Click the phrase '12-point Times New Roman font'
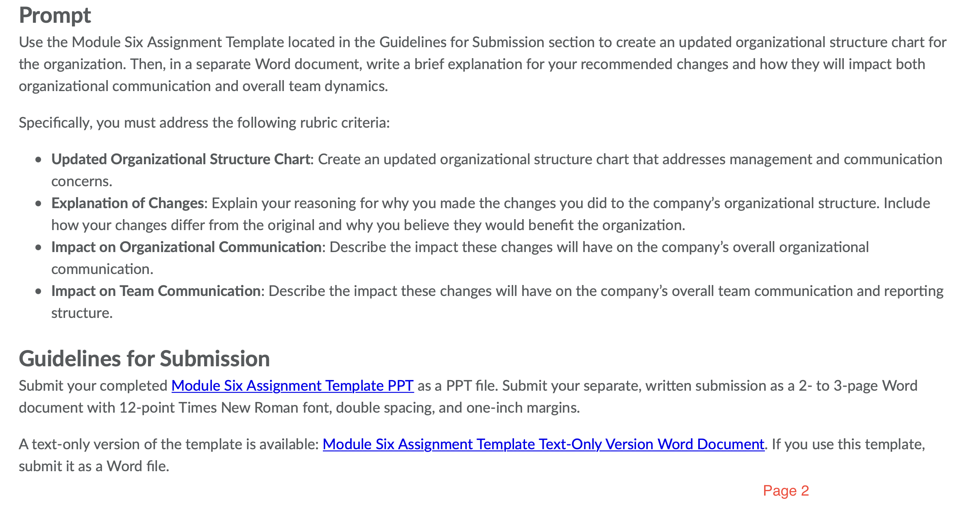The height and width of the screenshot is (509, 980). 224,407
